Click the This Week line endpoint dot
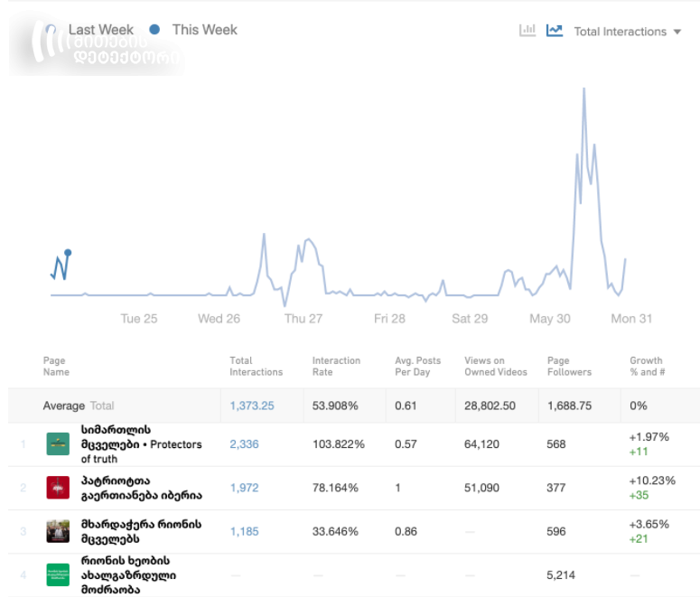The height and width of the screenshot is (597, 700). tap(68, 253)
